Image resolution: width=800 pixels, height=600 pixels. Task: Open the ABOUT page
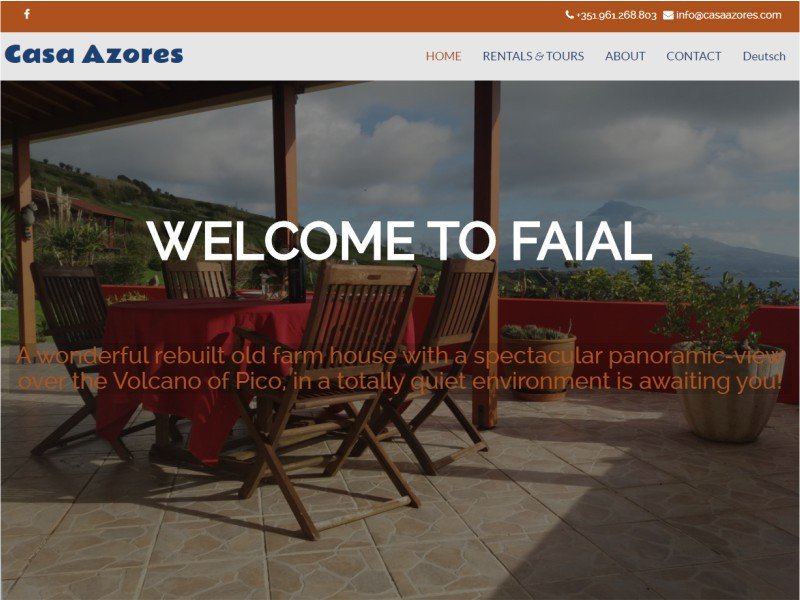625,56
